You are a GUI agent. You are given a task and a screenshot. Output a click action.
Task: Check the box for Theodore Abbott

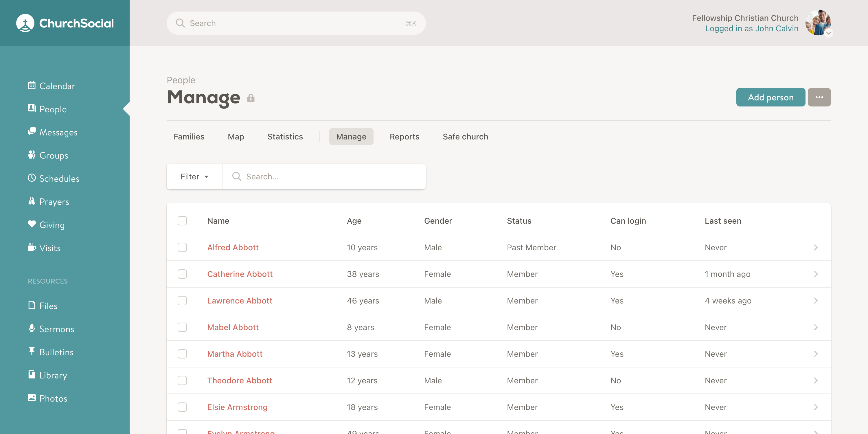click(x=182, y=380)
